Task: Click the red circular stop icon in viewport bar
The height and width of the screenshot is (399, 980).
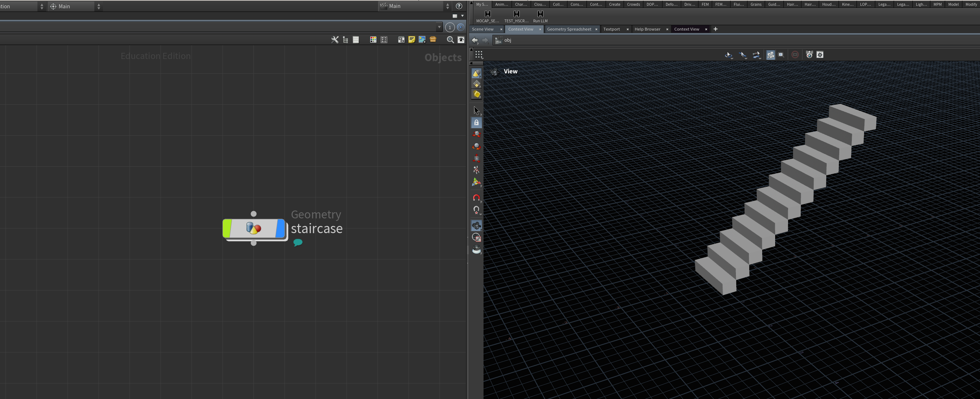Action: (795, 55)
